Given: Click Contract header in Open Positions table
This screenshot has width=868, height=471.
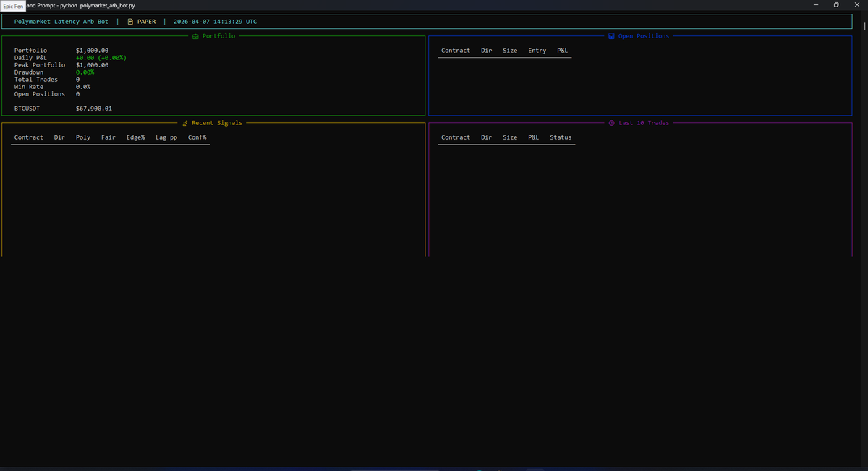Looking at the screenshot, I should tap(456, 51).
